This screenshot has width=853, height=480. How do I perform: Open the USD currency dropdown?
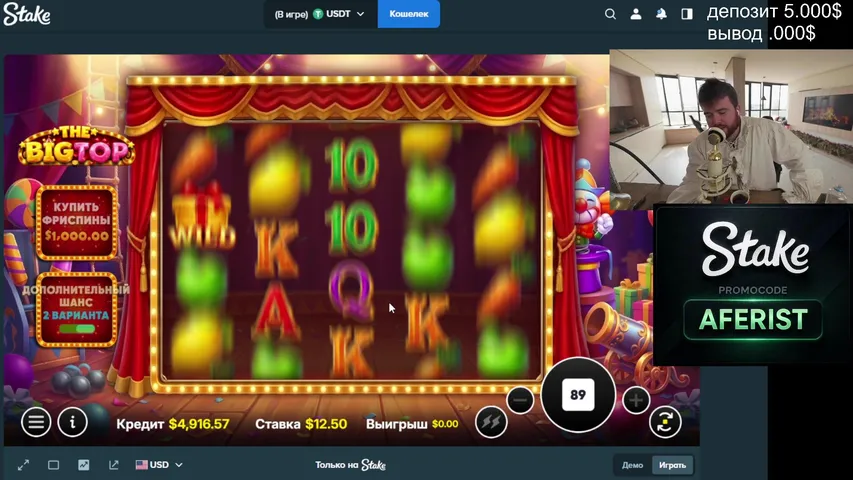tap(160, 465)
